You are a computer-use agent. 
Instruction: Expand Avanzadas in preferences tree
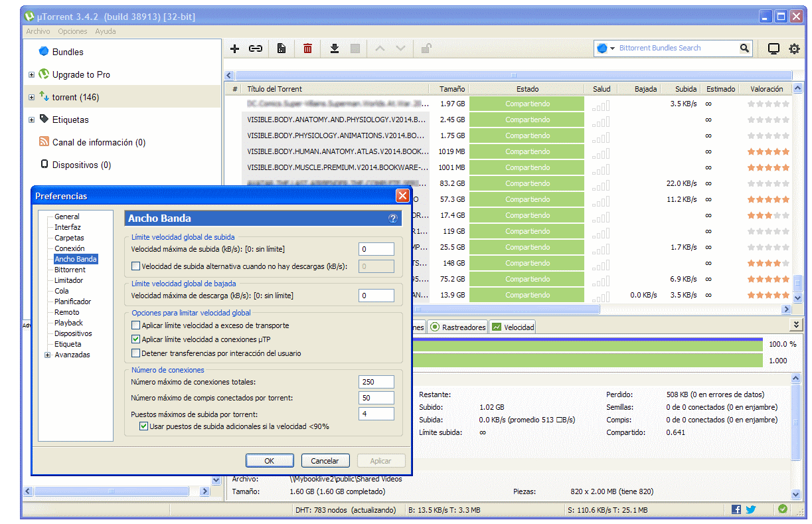point(47,355)
